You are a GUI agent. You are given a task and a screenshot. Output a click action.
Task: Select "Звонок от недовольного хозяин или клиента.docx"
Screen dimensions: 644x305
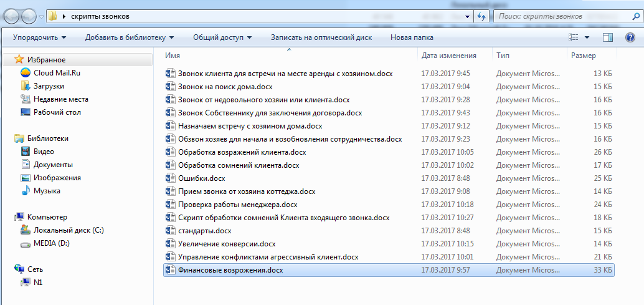click(263, 100)
